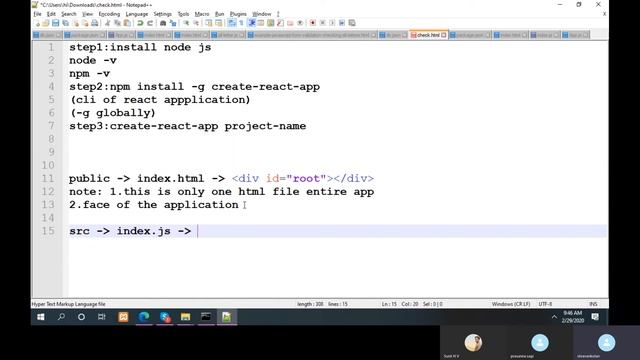This screenshot has height=360, width=640.
Task: Open Find with the binoculars icon
Action: coord(162,23)
